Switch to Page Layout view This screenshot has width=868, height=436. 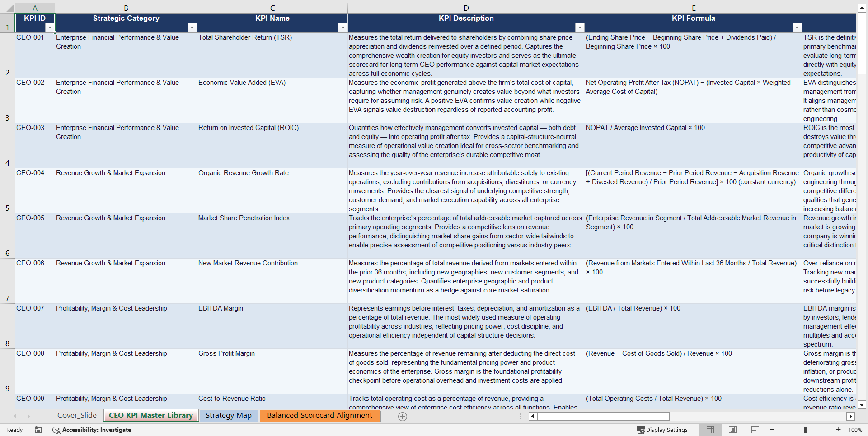point(733,430)
